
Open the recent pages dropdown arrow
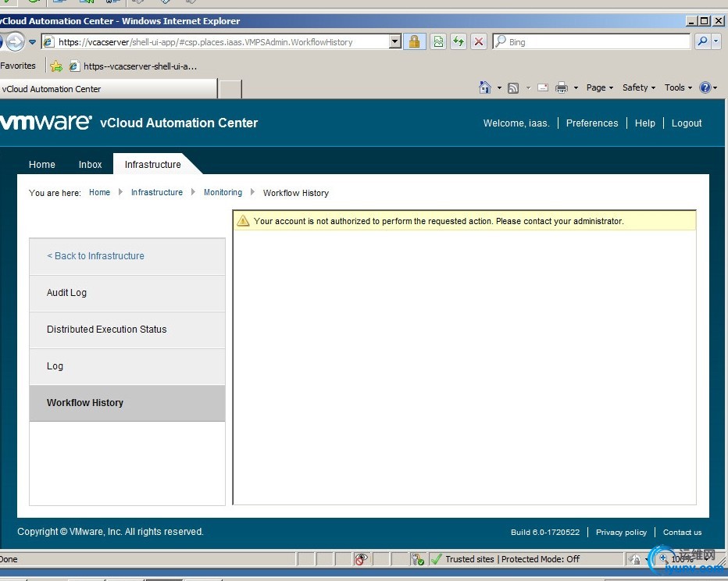pyautogui.click(x=32, y=42)
